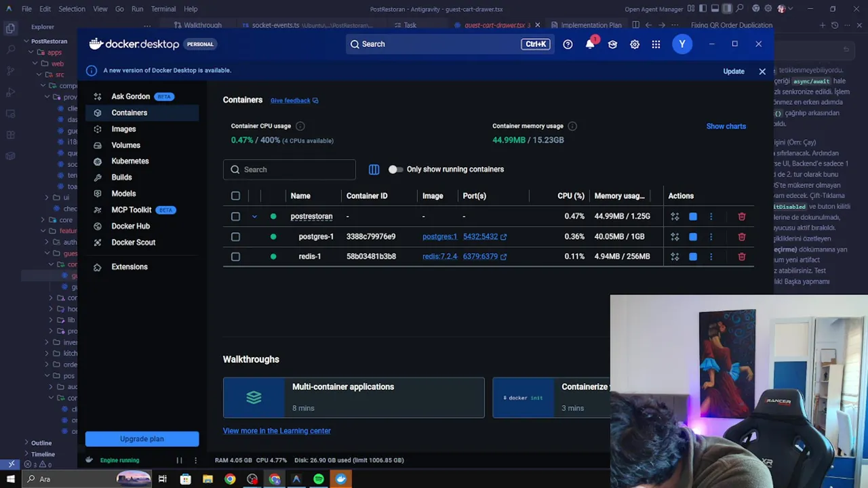
Task: Open Builds in Docker sidebar
Action: click(142, 178)
